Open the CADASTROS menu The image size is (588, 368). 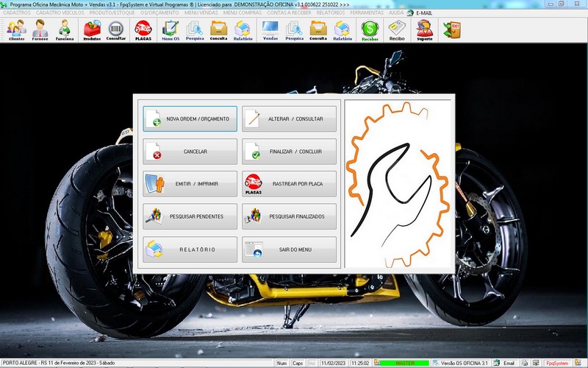pos(17,13)
